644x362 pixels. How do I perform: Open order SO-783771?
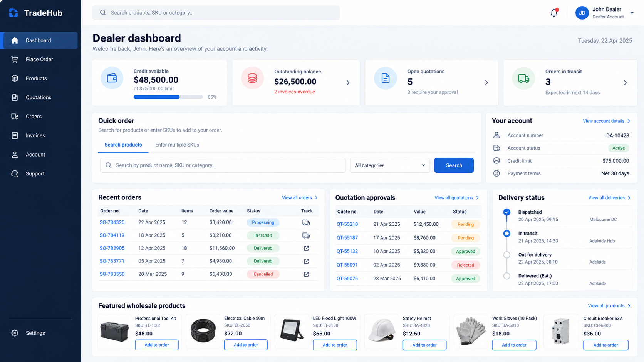click(112, 261)
